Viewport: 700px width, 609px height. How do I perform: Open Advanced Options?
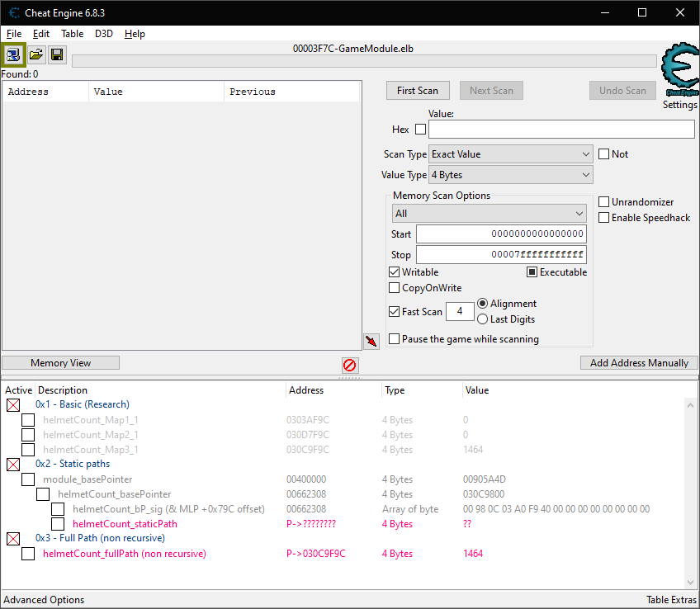(x=44, y=600)
